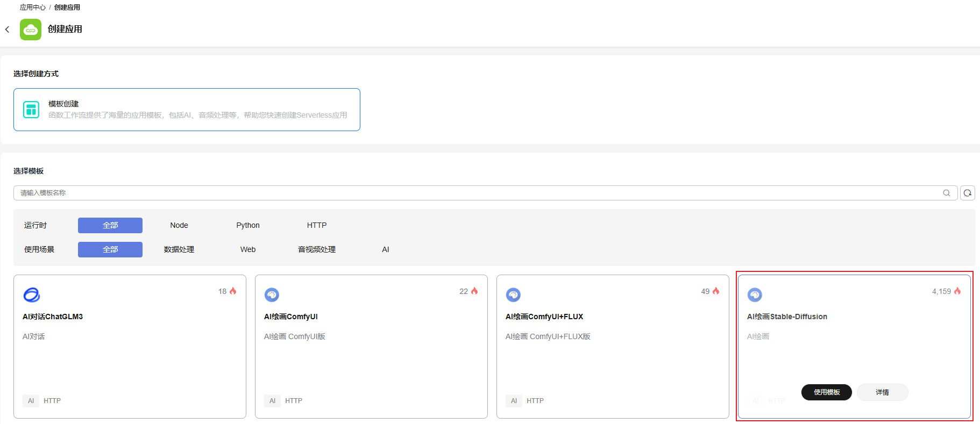Click the back arrow beside 创建应用
The image size is (980, 424).
pos(8,30)
